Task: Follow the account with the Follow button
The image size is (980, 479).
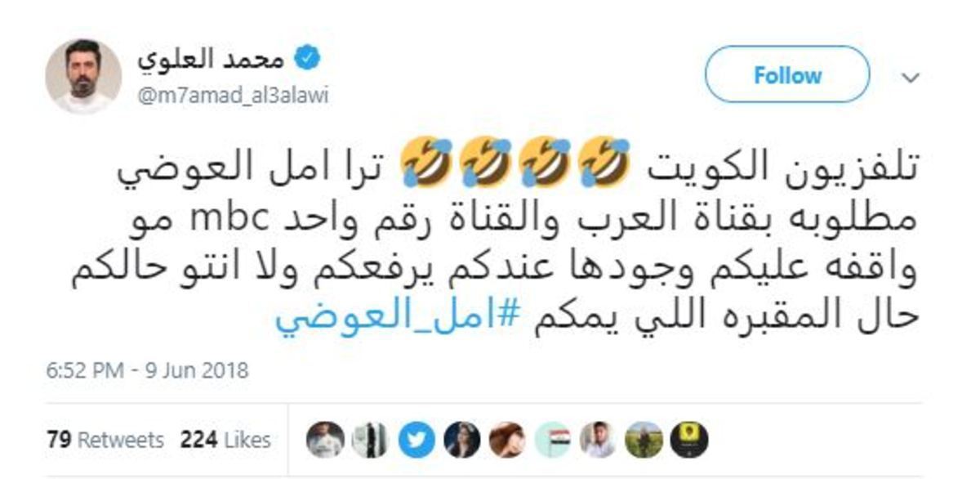Action: click(x=787, y=76)
